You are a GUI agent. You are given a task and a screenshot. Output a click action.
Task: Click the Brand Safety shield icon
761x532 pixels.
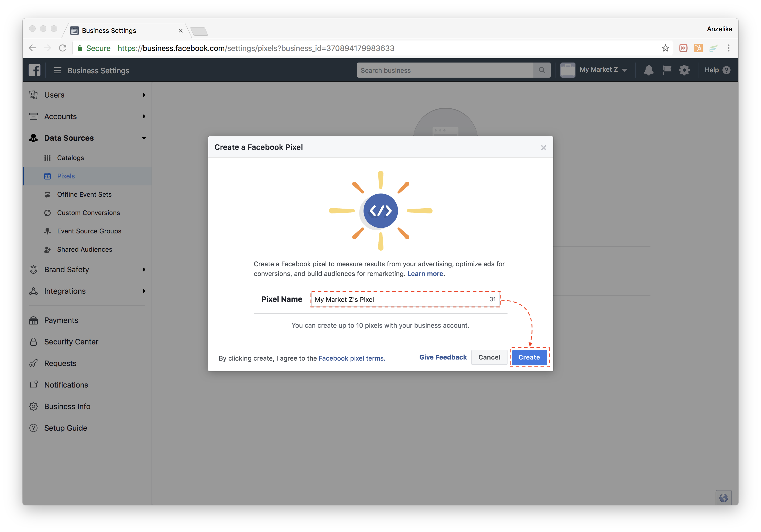[33, 269]
